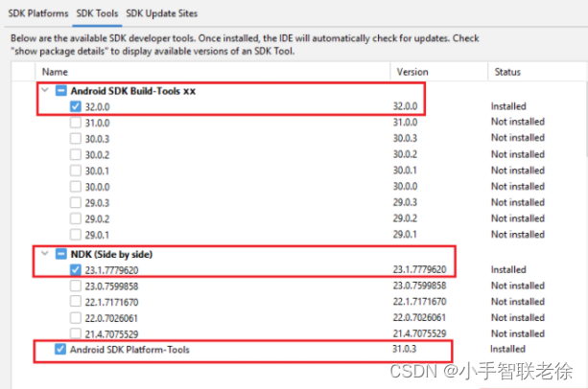This screenshot has width=588, height=389.
Task: Click version cell 30.0.3
Action: click(405, 138)
